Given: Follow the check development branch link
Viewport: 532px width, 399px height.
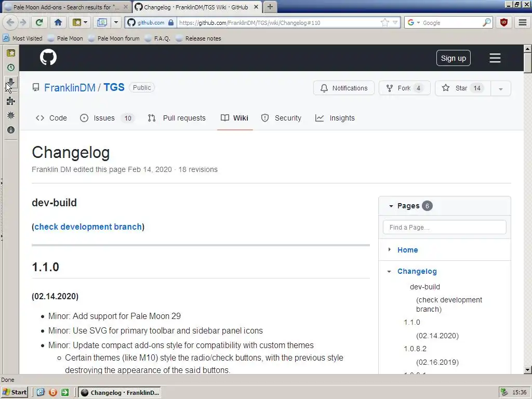Looking at the screenshot, I should (x=88, y=227).
